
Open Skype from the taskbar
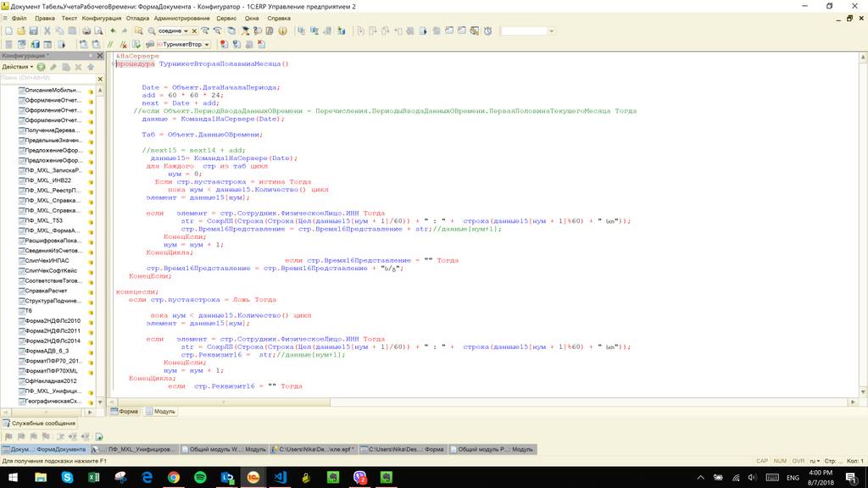(67, 477)
